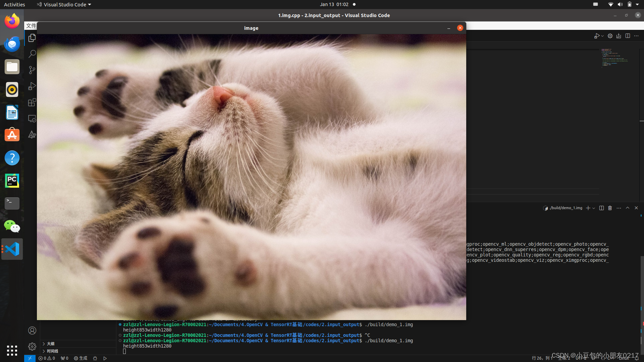Open the Extensions view
The image size is (644, 362).
pyautogui.click(x=32, y=102)
